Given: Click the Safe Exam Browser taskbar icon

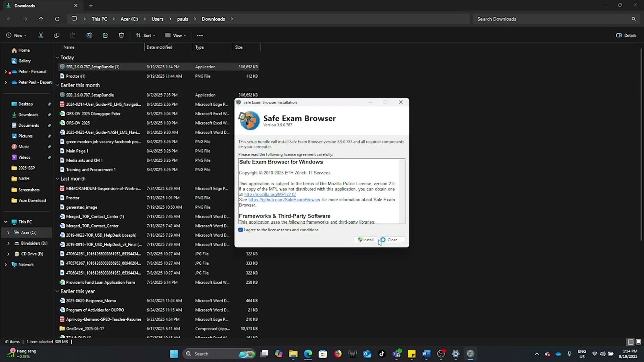Looking at the screenshot, I should tap(470, 354).
